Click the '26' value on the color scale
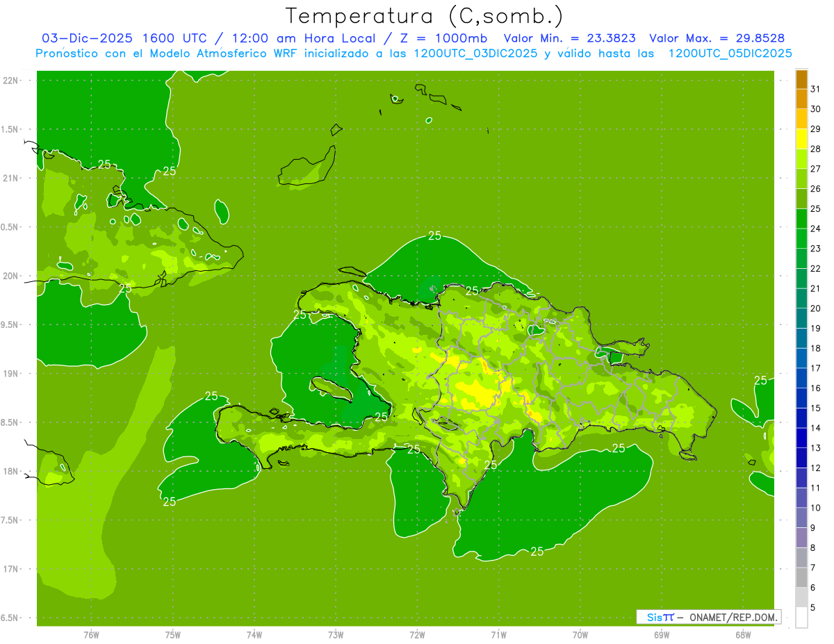The image size is (834, 644). coord(816,189)
